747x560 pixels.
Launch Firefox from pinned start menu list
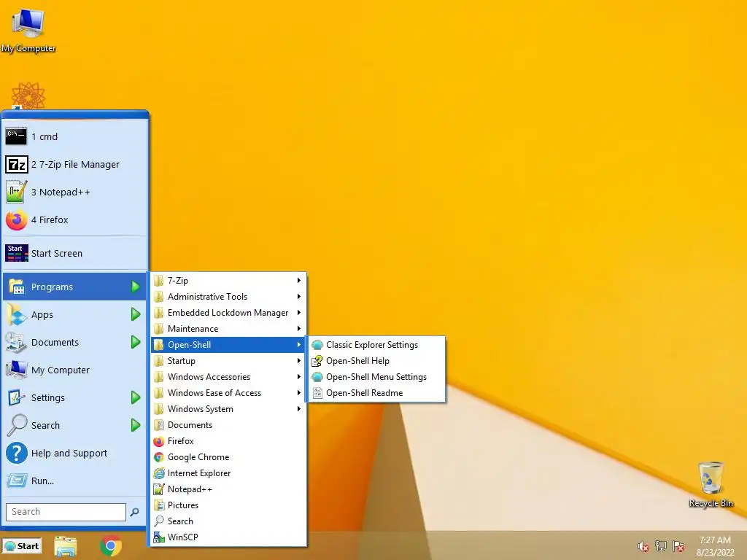pyautogui.click(x=16, y=219)
